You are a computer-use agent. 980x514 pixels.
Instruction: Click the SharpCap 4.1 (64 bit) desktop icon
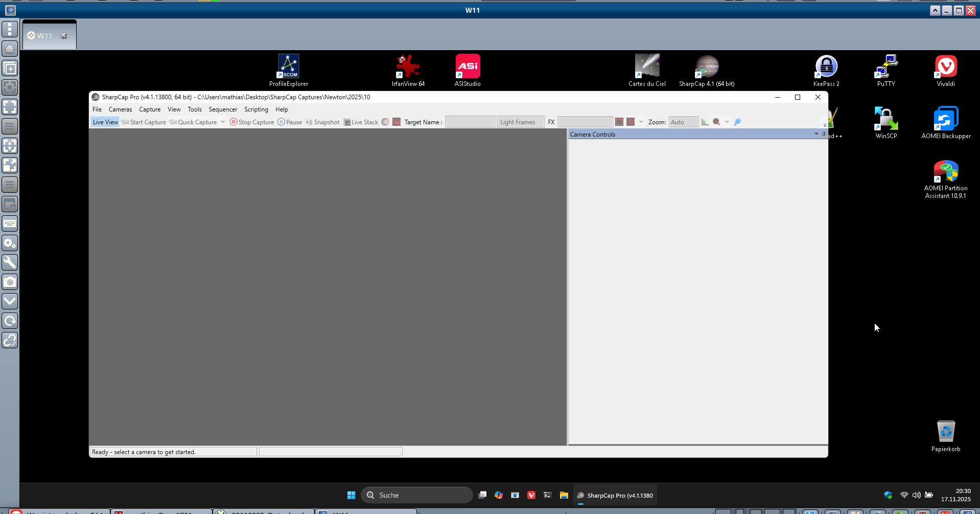pyautogui.click(x=707, y=71)
